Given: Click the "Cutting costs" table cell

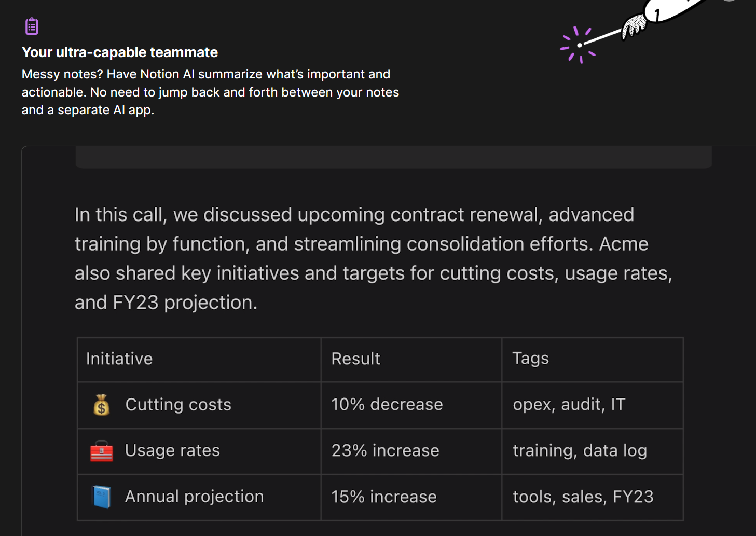Looking at the screenshot, I should coord(178,405).
